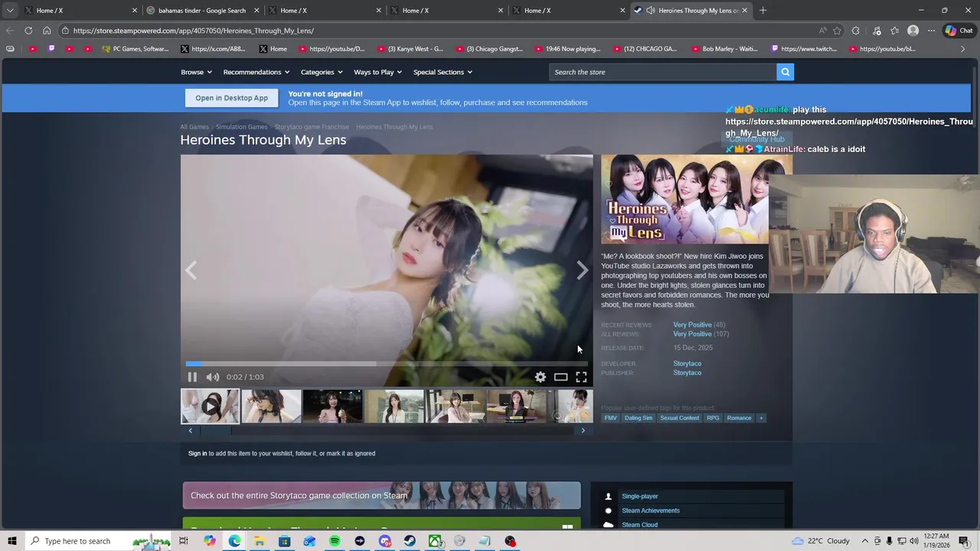980x551 pixels.
Task: Reload the page
Action: coord(28,31)
